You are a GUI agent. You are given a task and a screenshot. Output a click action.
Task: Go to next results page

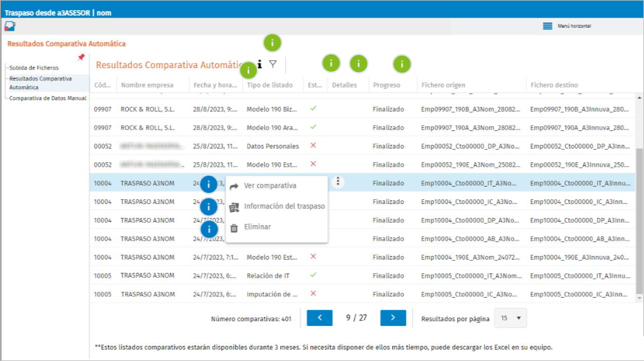pyautogui.click(x=393, y=318)
